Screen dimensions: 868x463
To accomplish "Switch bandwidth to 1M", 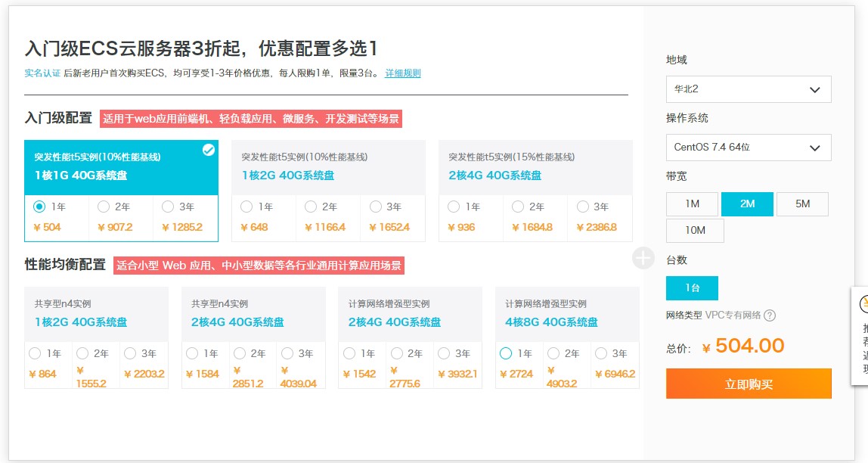I will pos(694,204).
